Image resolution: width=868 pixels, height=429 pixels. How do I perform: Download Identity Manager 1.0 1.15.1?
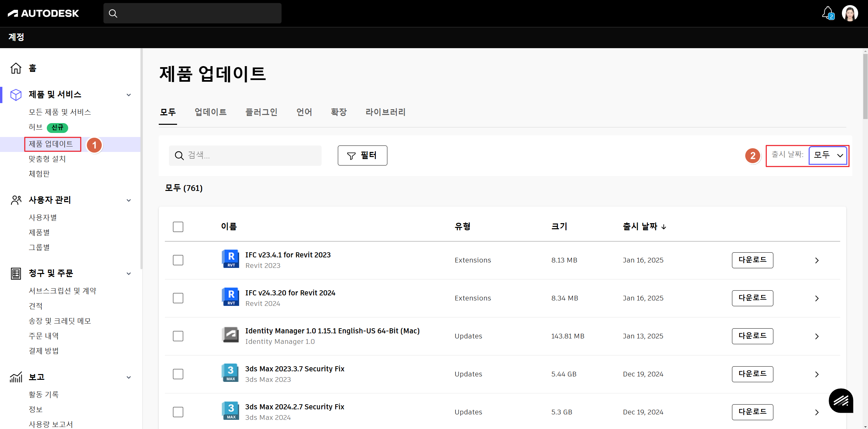(x=752, y=336)
